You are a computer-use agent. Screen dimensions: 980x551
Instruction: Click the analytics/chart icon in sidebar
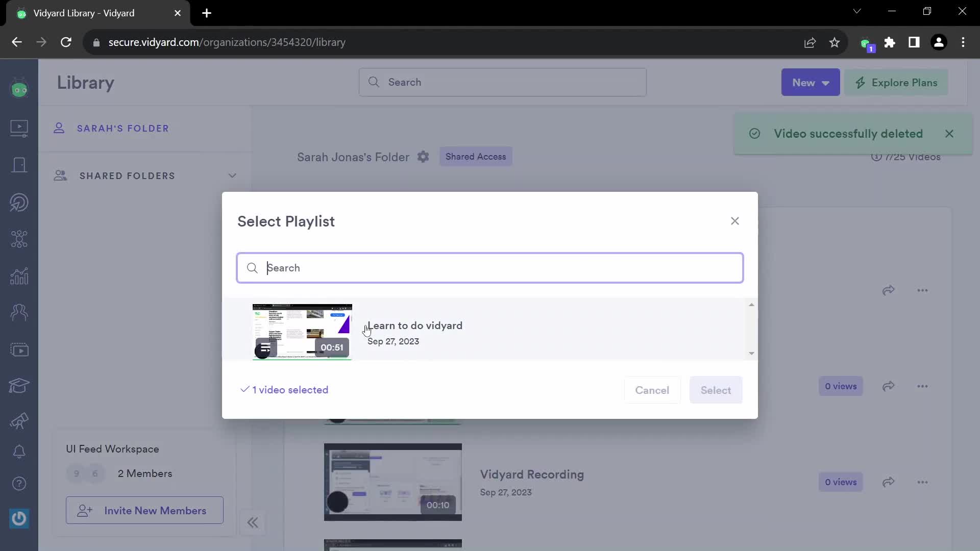[19, 276]
